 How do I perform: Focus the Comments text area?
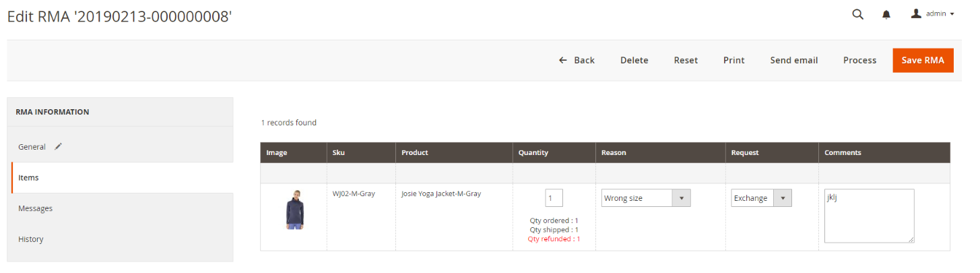click(x=869, y=215)
